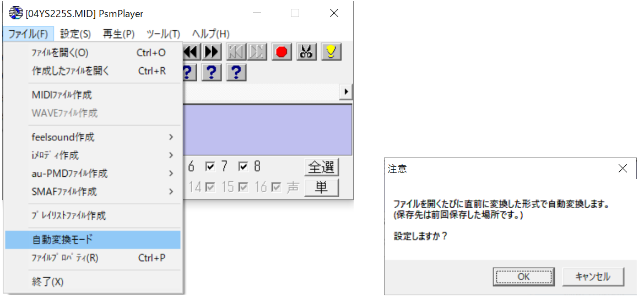644x298 pixels.
Task: Open the ツール(T) menu
Action: 163,34
